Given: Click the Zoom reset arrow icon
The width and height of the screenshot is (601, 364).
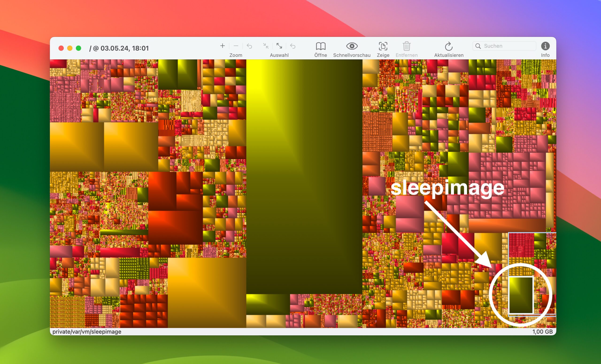Looking at the screenshot, I should tap(249, 46).
